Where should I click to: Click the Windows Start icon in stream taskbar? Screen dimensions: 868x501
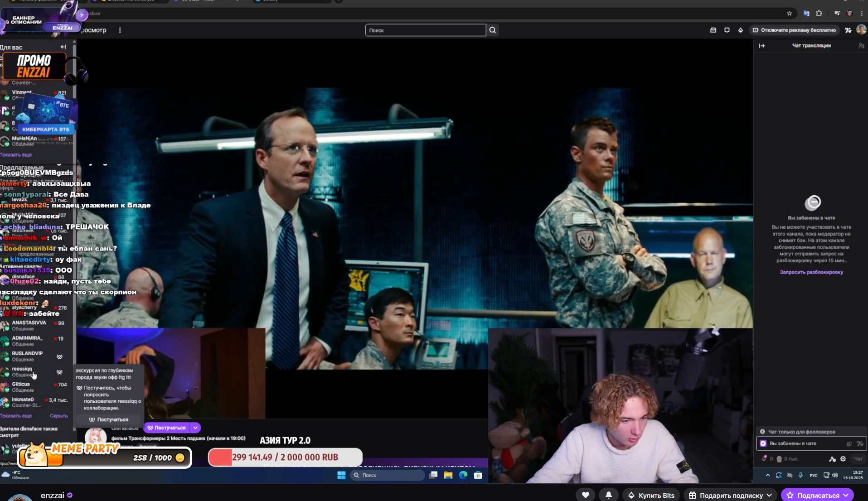click(x=341, y=475)
